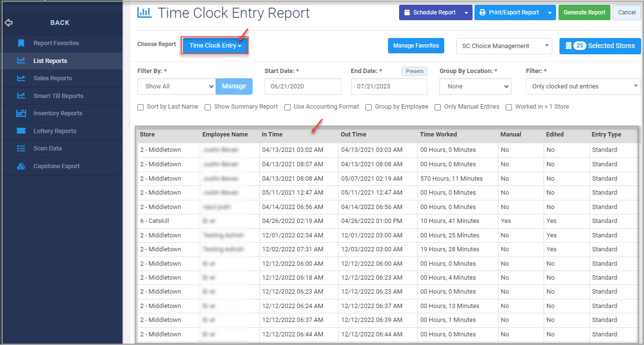
Task: Open the Show All filter dropdown
Action: [x=176, y=86]
